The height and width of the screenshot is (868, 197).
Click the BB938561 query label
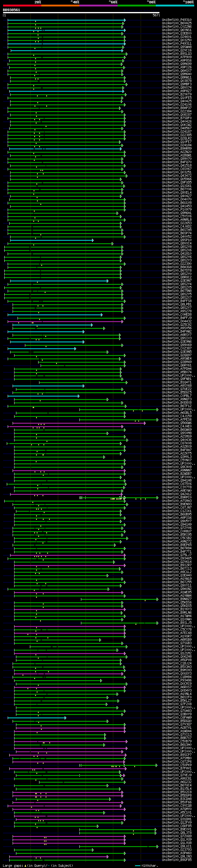pyautogui.click(x=11, y=10)
